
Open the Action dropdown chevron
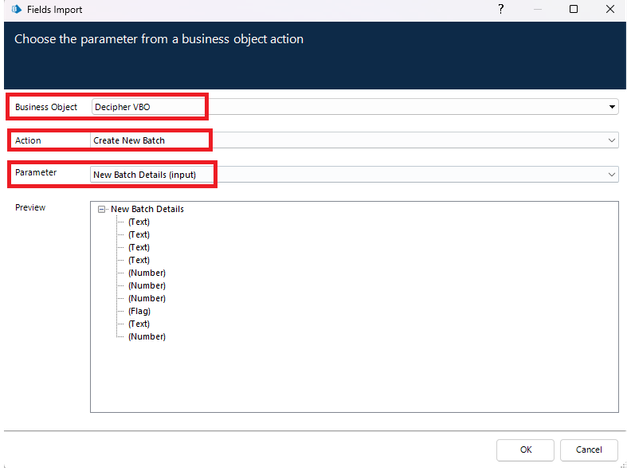pyautogui.click(x=611, y=140)
